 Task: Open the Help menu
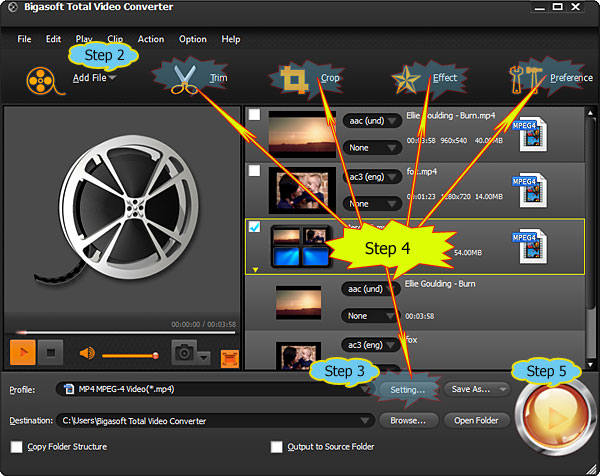(x=231, y=39)
